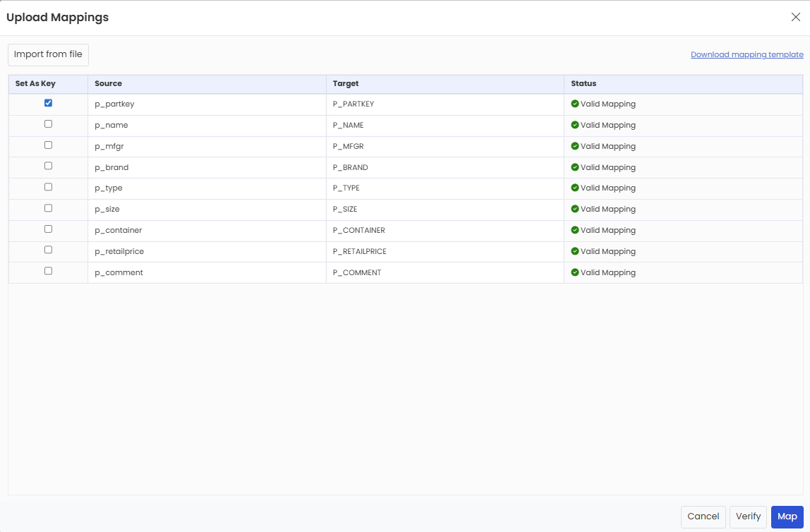810x532 pixels.
Task: Click Valid Mapping text in p_comment row
Action: point(608,273)
